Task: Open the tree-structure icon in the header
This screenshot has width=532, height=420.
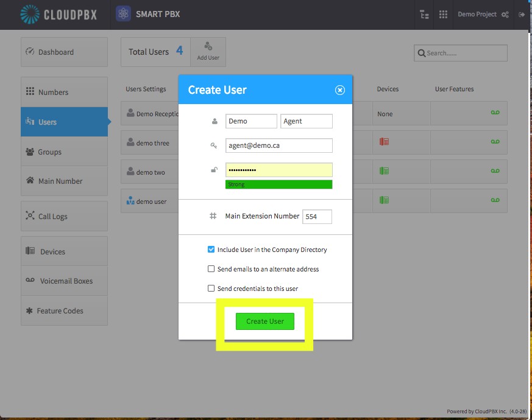Action: [x=424, y=15]
